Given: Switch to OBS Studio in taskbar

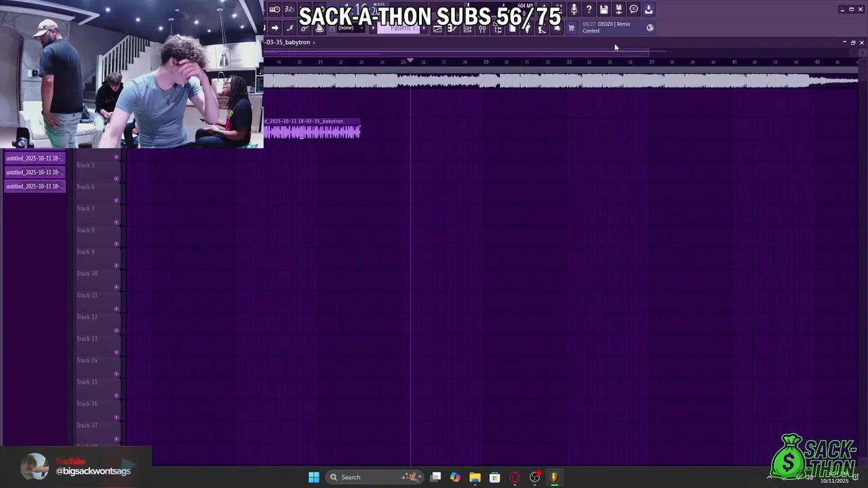Looking at the screenshot, I should coord(535,477).
